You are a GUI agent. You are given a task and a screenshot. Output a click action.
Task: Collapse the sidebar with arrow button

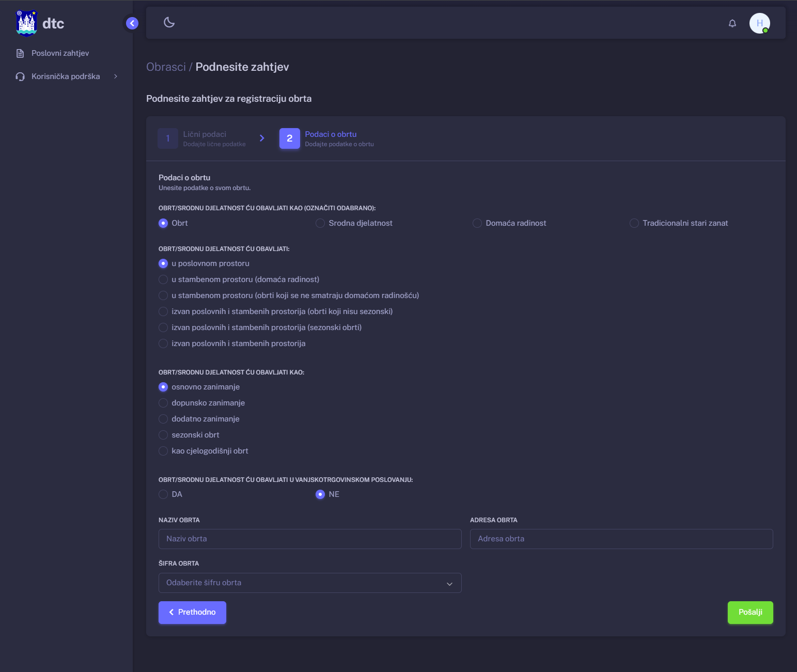coord(132,23)
